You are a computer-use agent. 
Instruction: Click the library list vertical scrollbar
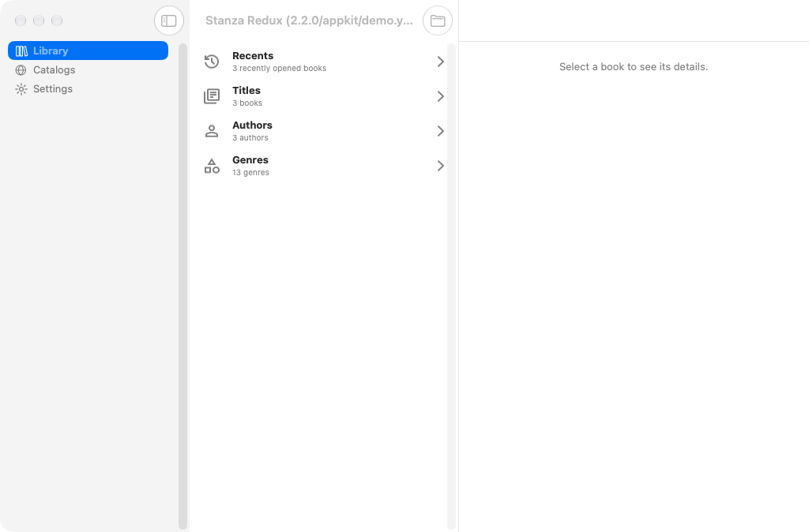(x=451, y=286)
